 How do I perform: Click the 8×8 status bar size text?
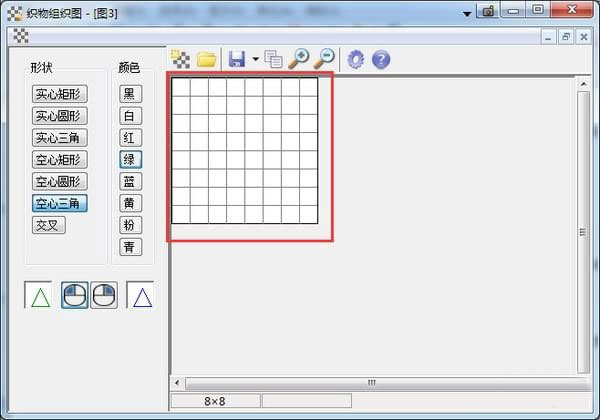pyautogui.click(x=215, y=401)
